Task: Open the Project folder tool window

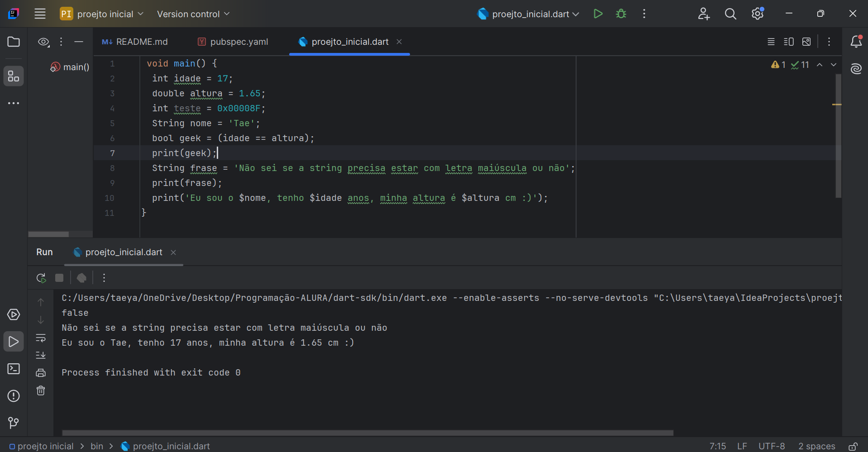Action: tap(14, 42)
